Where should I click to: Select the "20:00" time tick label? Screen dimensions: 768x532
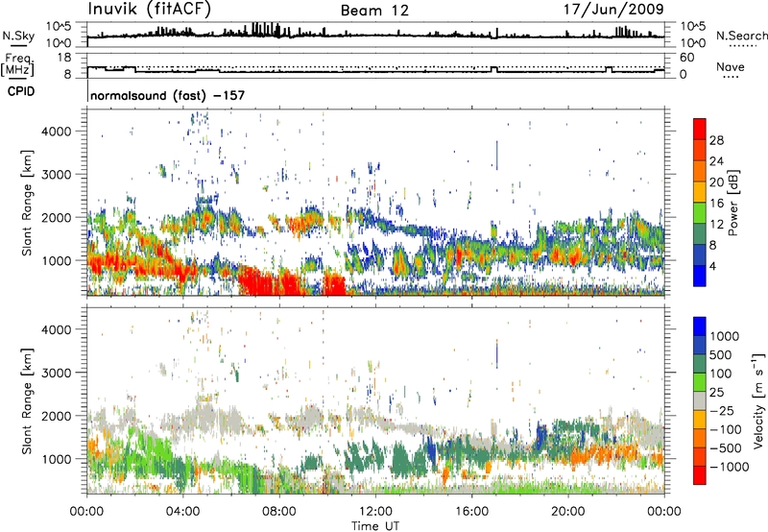coord(567,512)
